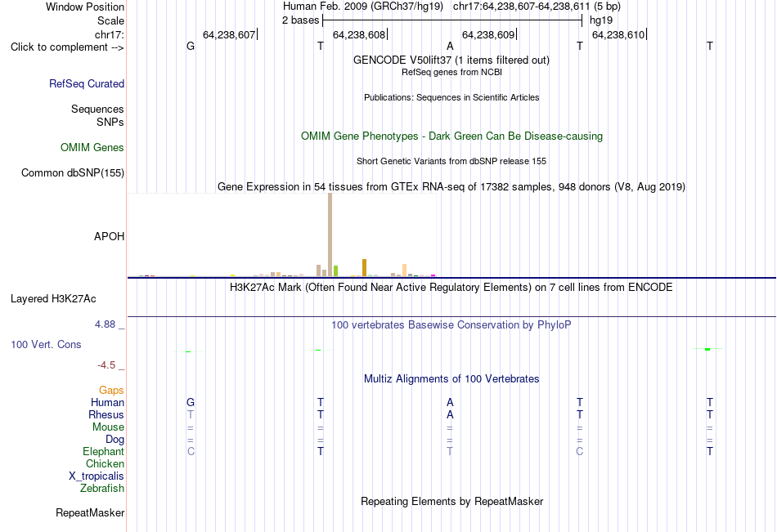Viewport: 777px width, 532px height.
Task: Click the 64,238,607 ruler position
Action: pyautogui.click(x=229, y=34)
